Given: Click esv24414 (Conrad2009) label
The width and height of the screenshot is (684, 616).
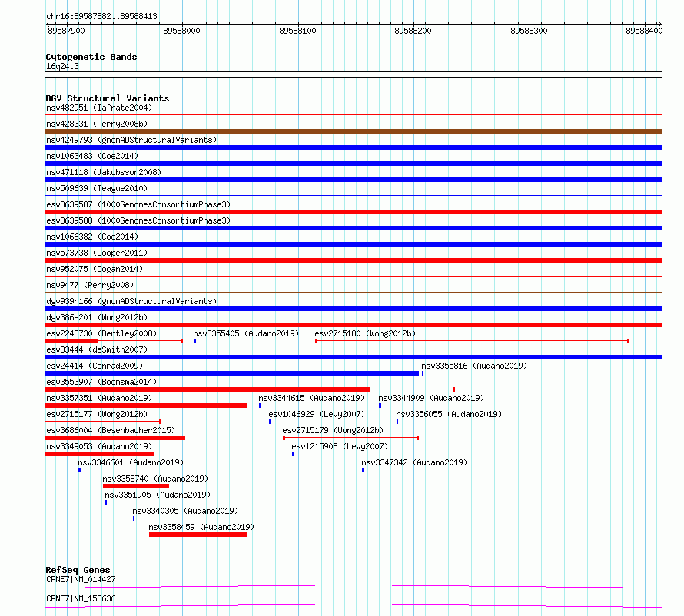Looking at the screenshot, I should tap(95, 366).
